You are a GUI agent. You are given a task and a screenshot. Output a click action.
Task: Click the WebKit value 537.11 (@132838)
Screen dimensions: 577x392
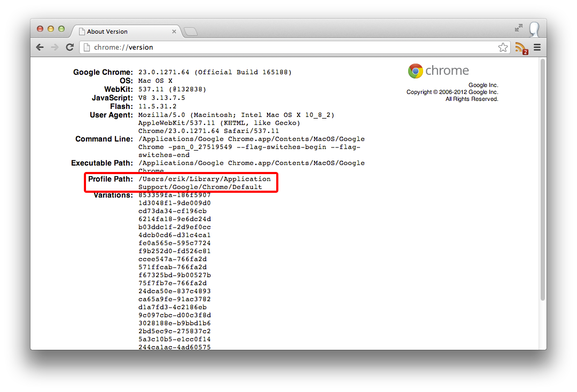click(x=172, y=89)
